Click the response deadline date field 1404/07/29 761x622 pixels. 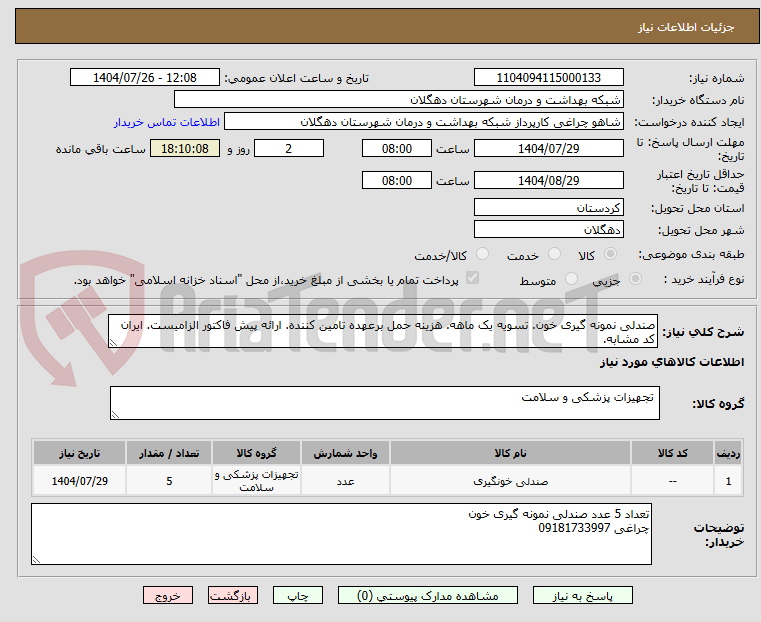[548, 149]
